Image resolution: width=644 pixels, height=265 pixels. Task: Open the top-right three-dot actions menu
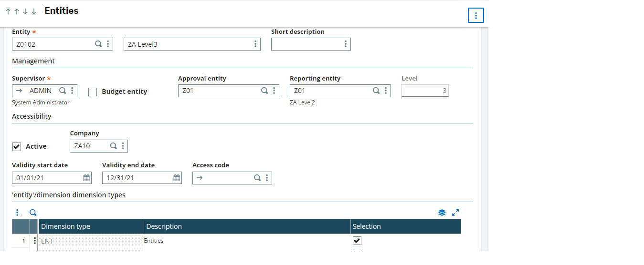tap(476, 15)
